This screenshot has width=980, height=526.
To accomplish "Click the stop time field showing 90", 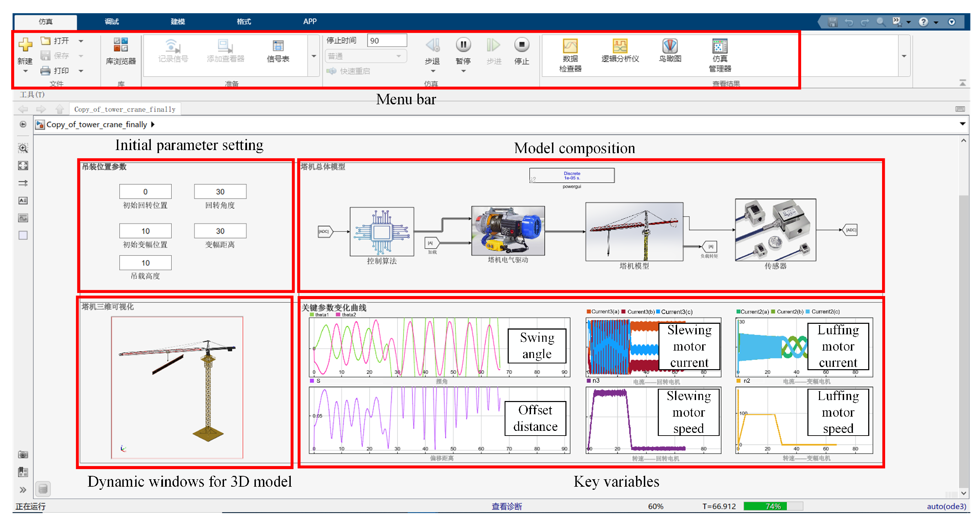I will tap(386, 41).
